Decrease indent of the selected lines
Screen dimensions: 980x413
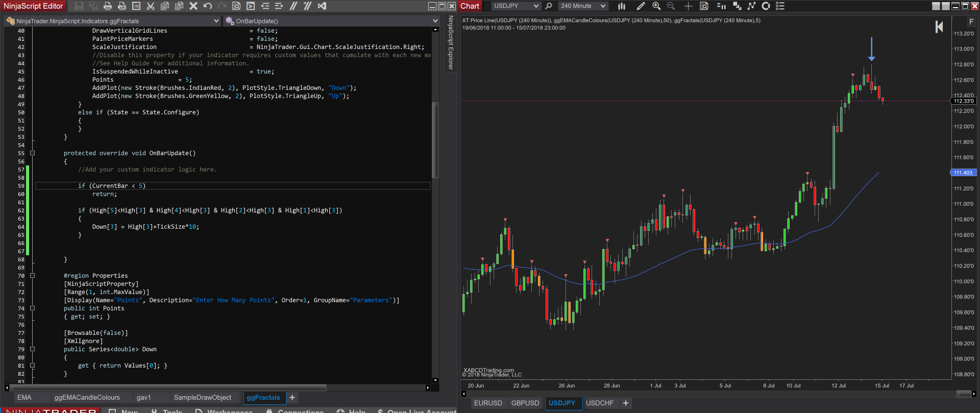[265, 6]
